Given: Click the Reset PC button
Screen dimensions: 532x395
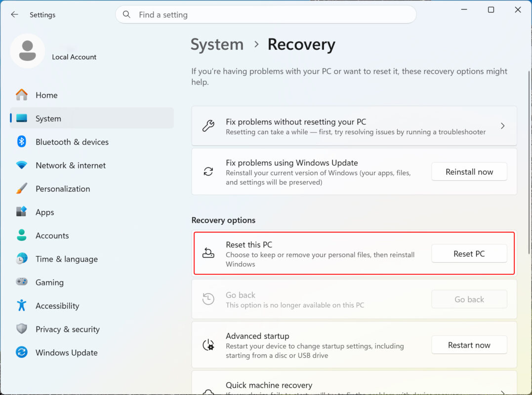Looking at the screenshot, I should pos(469,254).
